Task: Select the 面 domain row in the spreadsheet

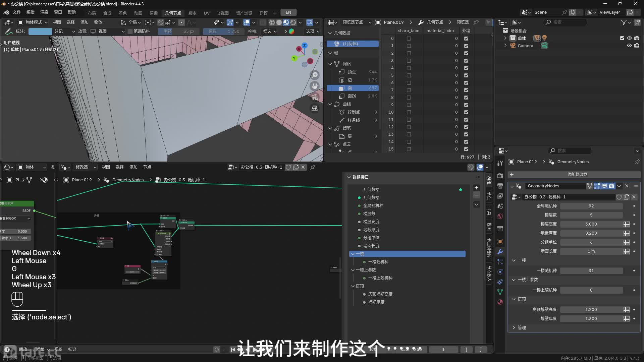Action: [353, 88]
